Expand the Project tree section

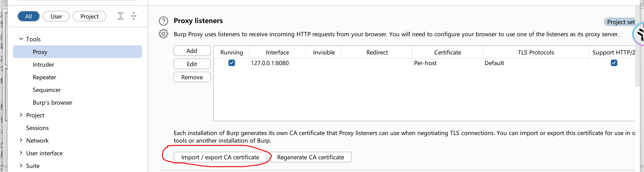pyautogui.click(x=21, y=115)
